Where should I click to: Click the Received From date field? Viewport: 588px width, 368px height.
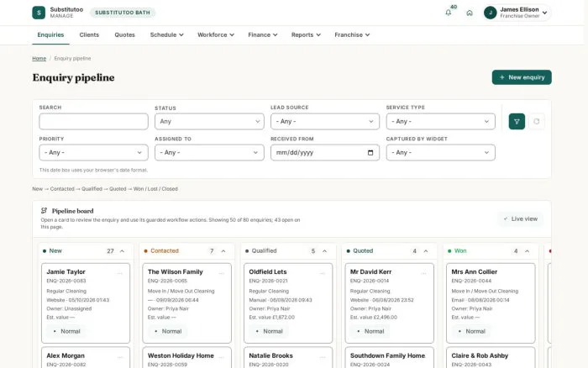(x=325, y=153)
